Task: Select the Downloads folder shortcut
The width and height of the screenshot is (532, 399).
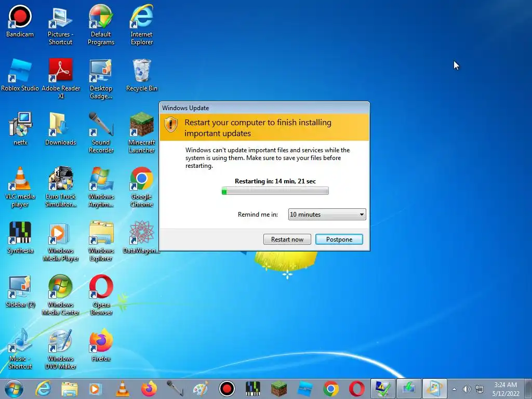Action: pyautogui.click(x=60, y=129)
